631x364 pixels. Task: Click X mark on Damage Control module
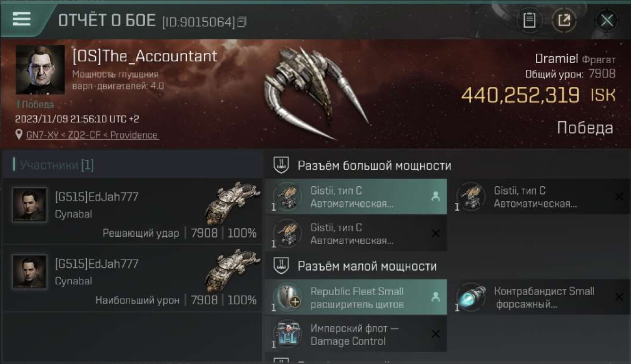pos(435,334)
